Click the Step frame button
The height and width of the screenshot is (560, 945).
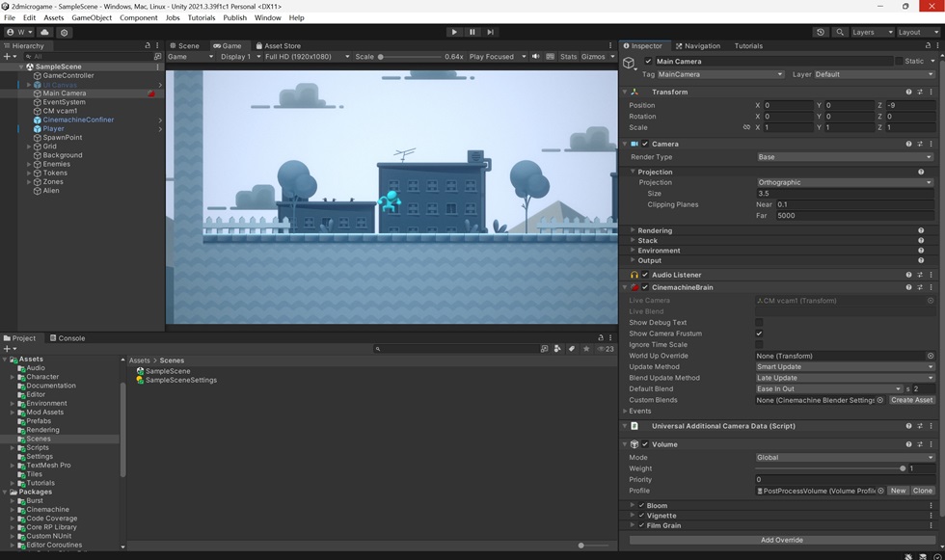point(491,32)
